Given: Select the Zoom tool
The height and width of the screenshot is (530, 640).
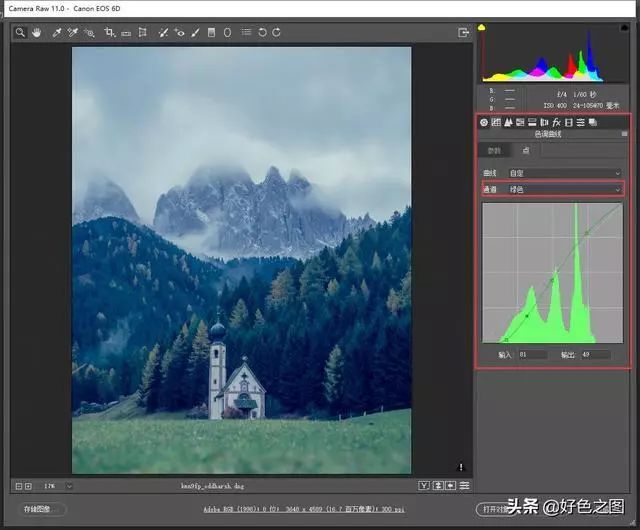Looking at the screenshot, I should (19, 32).
